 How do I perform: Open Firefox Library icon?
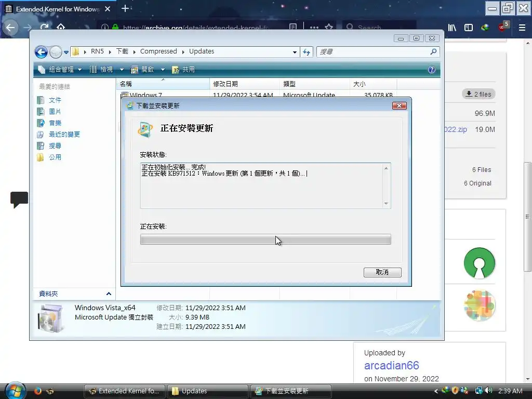tap(453, 28)
